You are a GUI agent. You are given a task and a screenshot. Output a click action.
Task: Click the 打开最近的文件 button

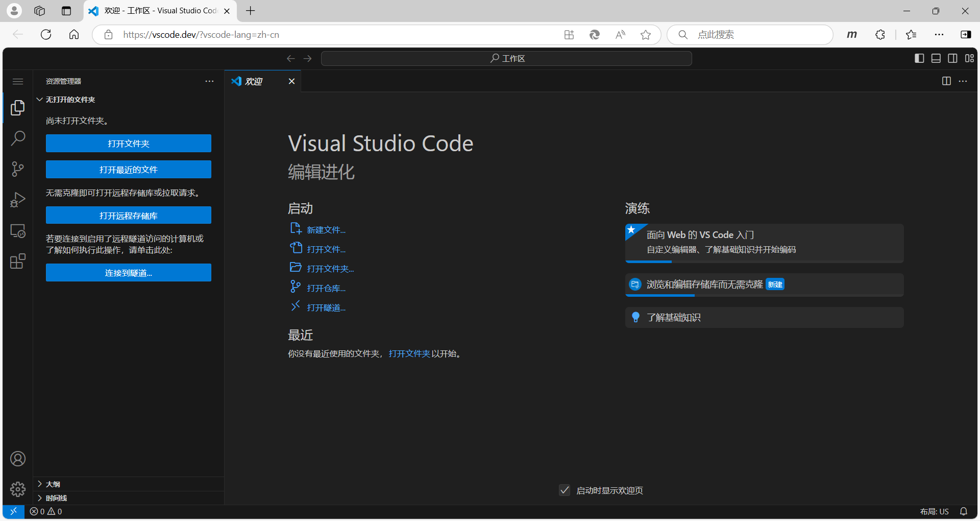pyautogui.click(x=129, y=170)
